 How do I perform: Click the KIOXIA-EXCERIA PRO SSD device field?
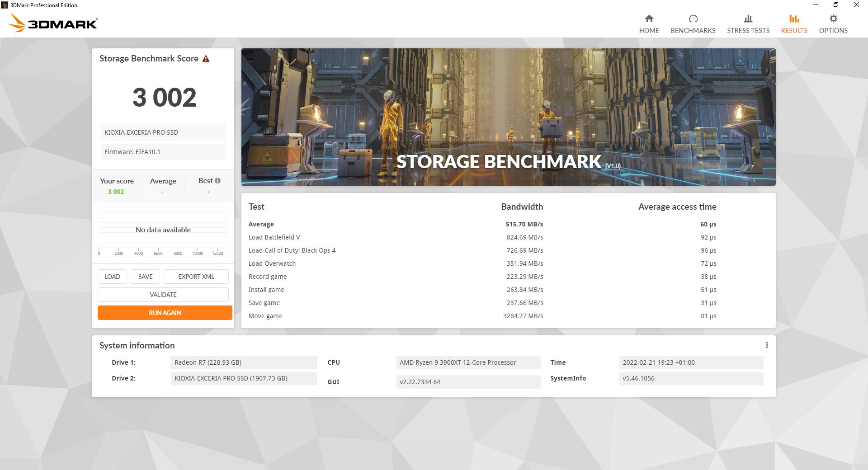[163, 132]
